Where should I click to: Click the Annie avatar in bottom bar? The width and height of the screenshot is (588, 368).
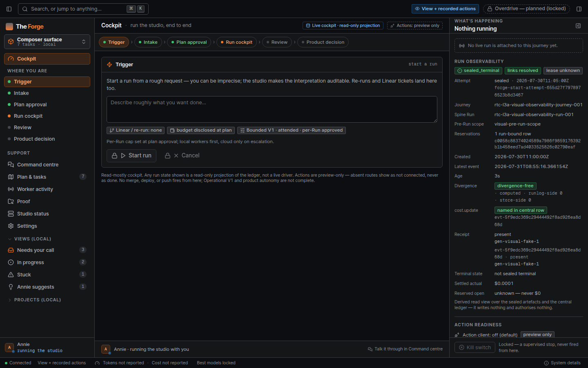pos(106,349)
